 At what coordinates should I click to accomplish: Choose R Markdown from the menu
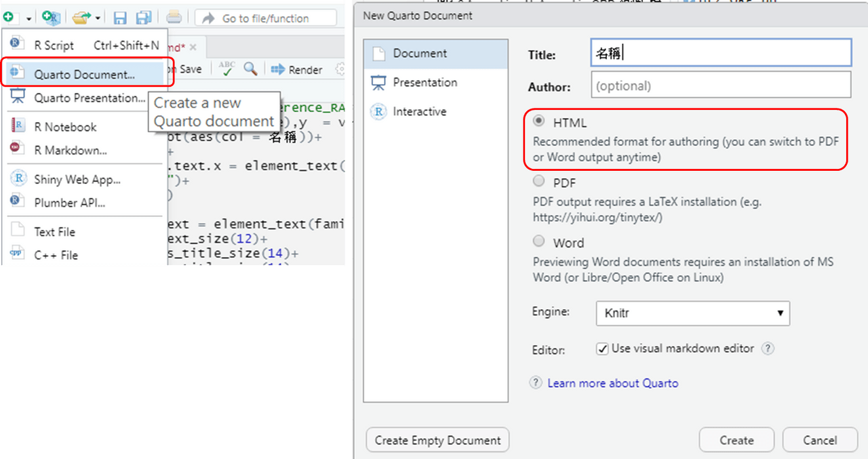(x=85, y=150)
